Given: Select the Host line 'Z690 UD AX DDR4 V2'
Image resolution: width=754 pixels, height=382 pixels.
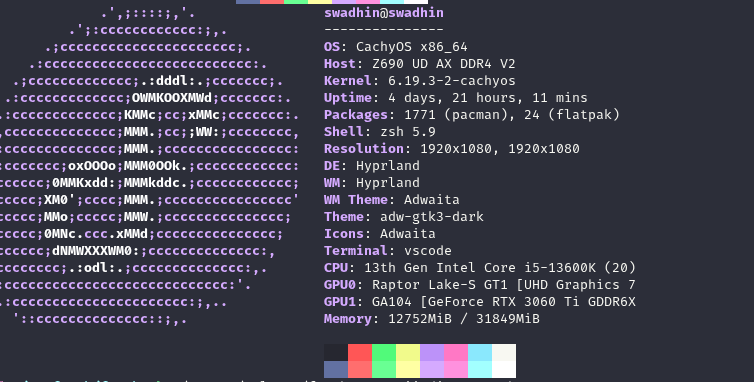Looking at the screenshot, I should [x=419, y=64].
